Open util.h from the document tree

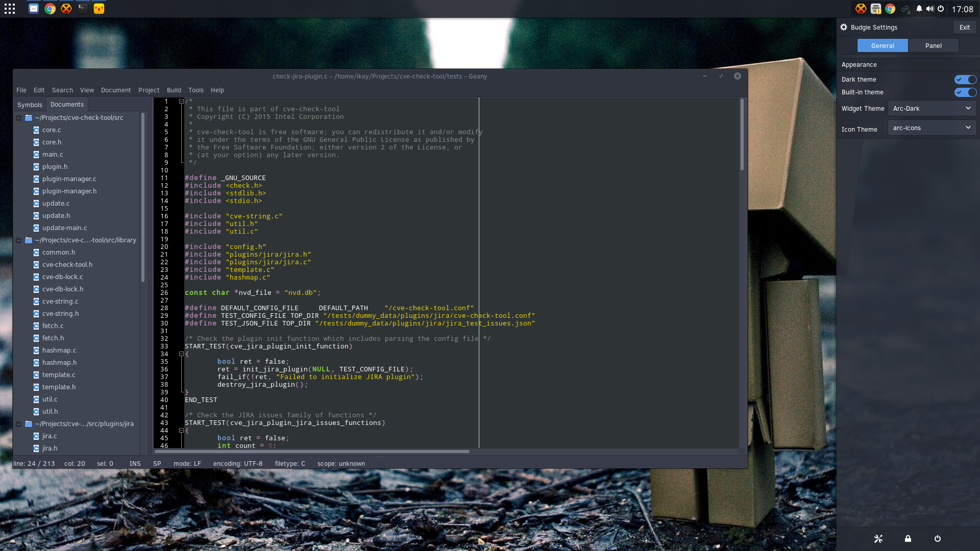tap(50, 412)
